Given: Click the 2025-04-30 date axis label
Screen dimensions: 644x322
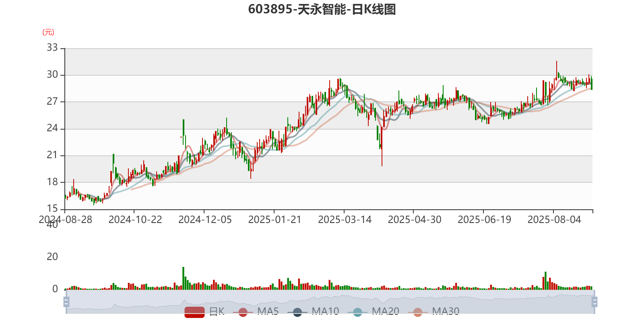Looking at the screenshot, I should click(x=415, y=220).
